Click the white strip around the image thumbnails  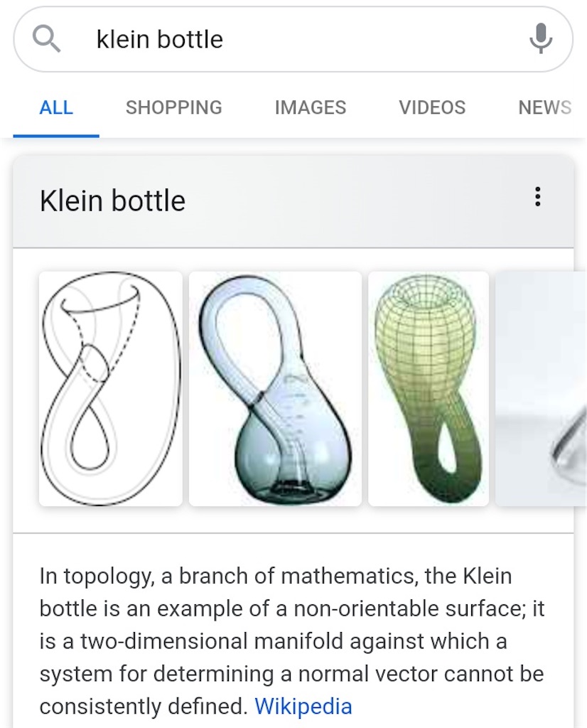pos(293,520)
